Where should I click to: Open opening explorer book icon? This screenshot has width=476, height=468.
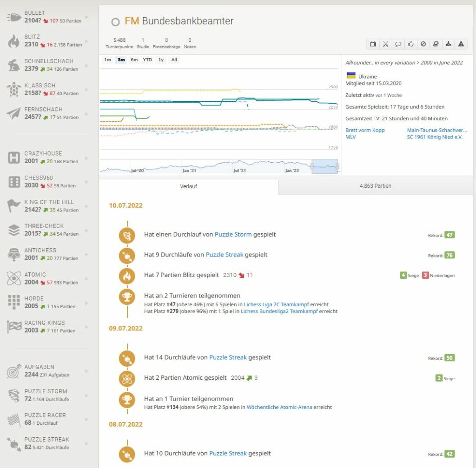tap(436, 44)
